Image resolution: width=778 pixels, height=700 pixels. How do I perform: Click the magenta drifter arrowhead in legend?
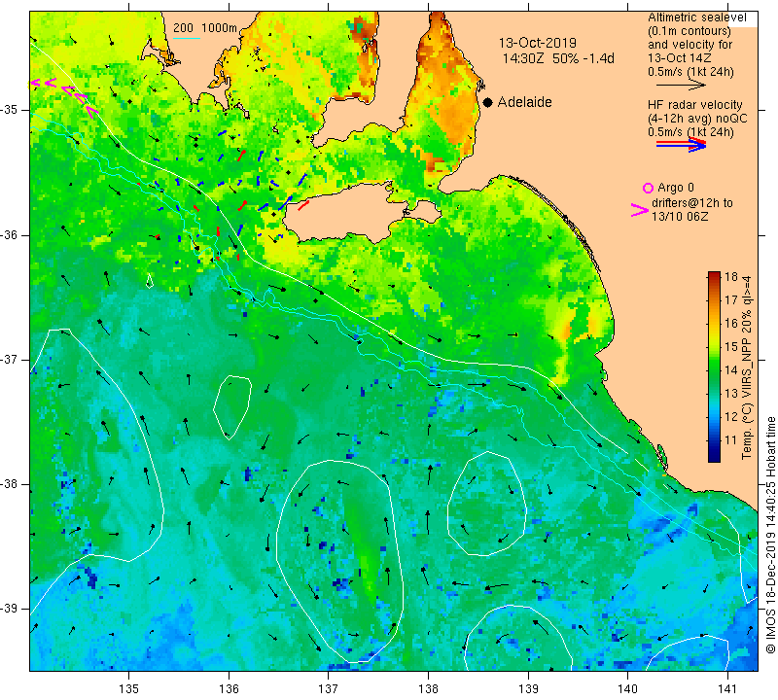(640, 210)
